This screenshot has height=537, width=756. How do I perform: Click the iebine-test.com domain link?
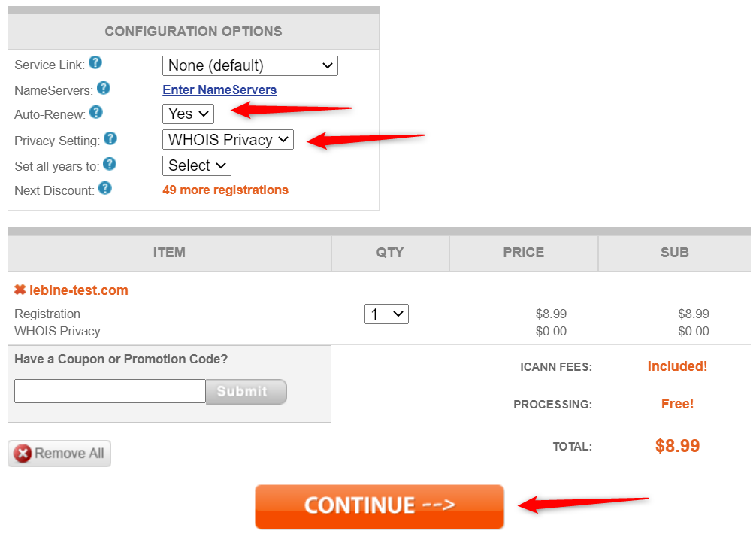(79, 290)
